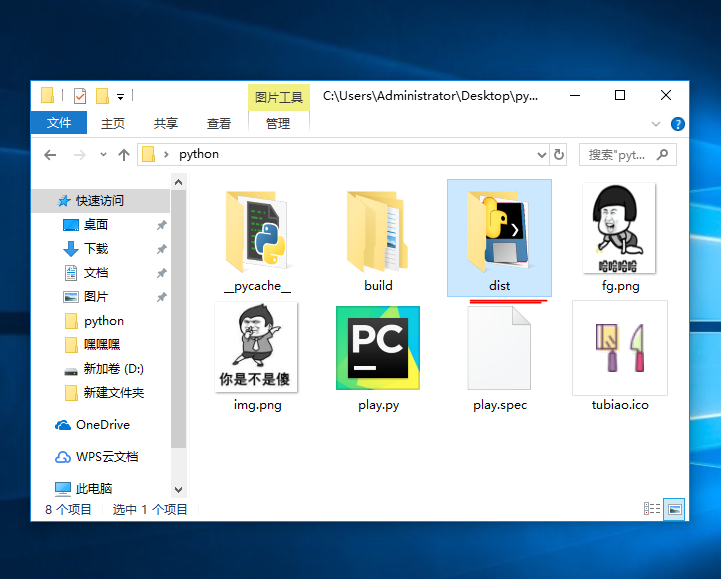Click the OneDrive cloud icon
This screenshot has height=579, width=721.
click(63, 425)
